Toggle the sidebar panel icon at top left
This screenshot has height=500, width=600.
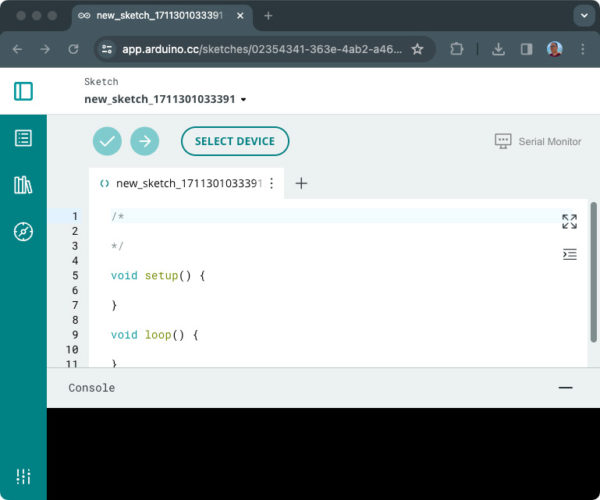pos(23,91)
